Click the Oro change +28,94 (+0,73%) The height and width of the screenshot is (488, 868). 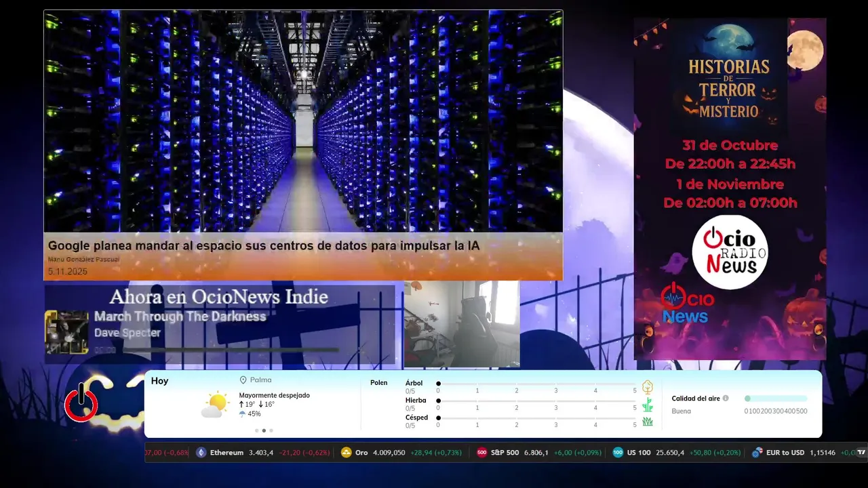[436, 453]
